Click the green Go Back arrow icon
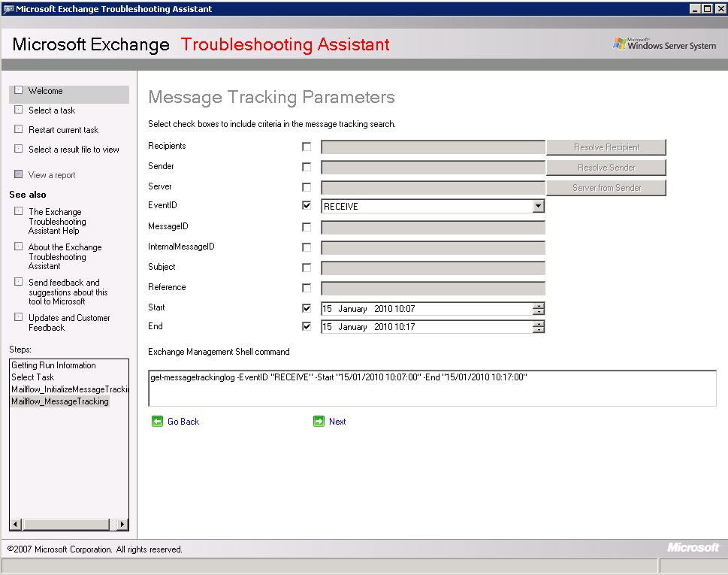 click(157, 421)
